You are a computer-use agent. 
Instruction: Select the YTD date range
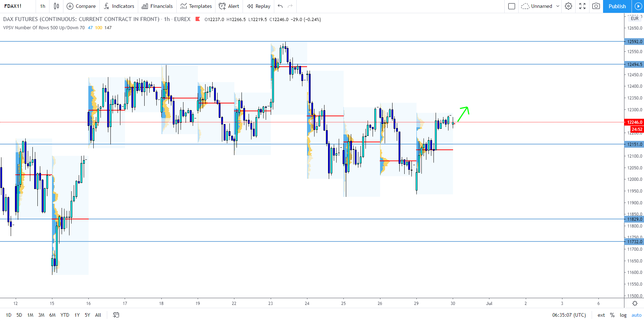tap(65, 315)
